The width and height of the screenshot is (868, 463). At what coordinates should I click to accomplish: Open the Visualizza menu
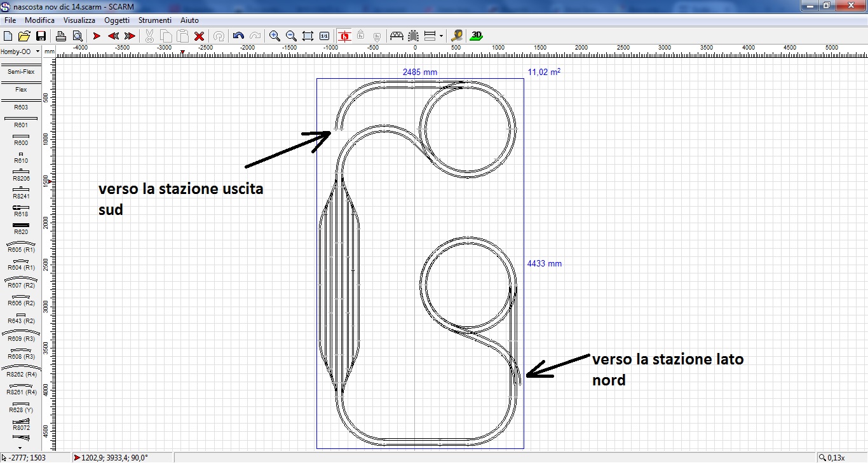[x=79, y=20]
